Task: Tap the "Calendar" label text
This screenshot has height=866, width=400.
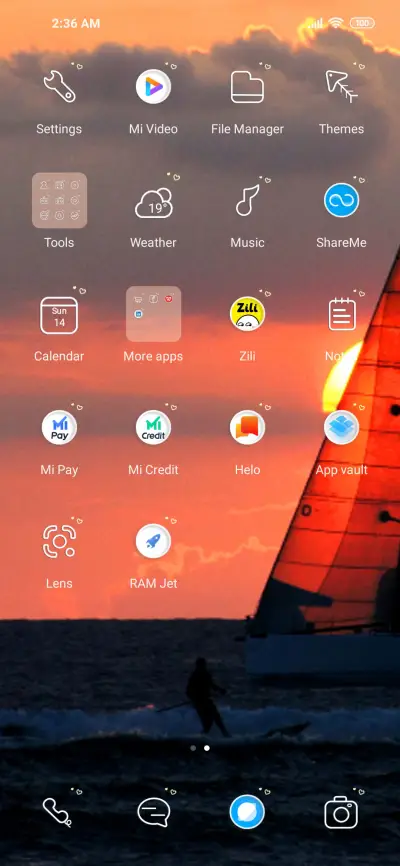Action: coord(59,356)
